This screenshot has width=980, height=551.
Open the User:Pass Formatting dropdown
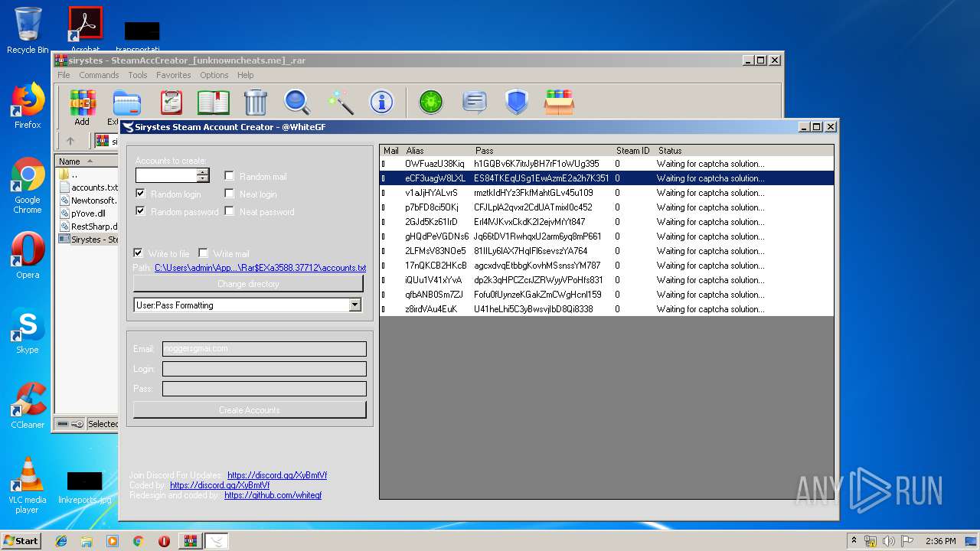(x=354, y=305)
